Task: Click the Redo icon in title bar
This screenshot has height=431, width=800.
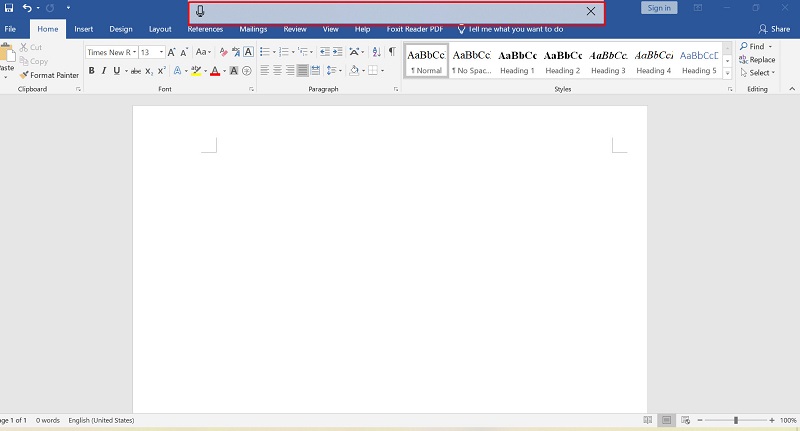Action: (50, 8)
